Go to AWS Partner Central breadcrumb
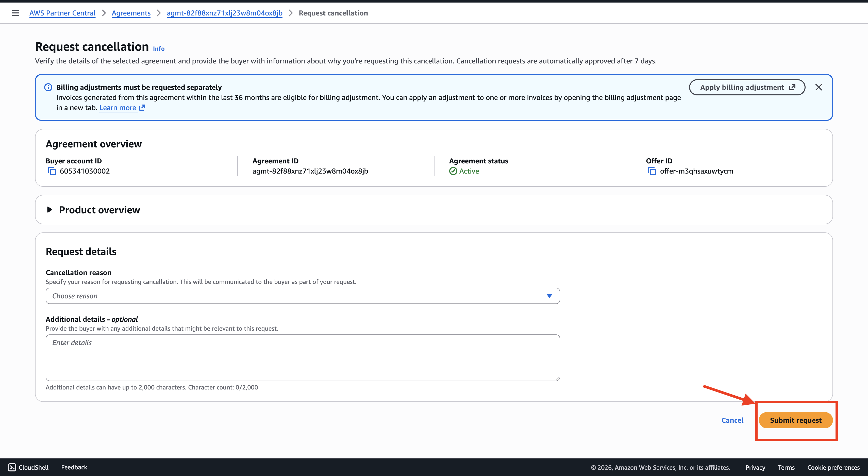Viewport: 868px width, 476px height. click(x=62, y=13)
